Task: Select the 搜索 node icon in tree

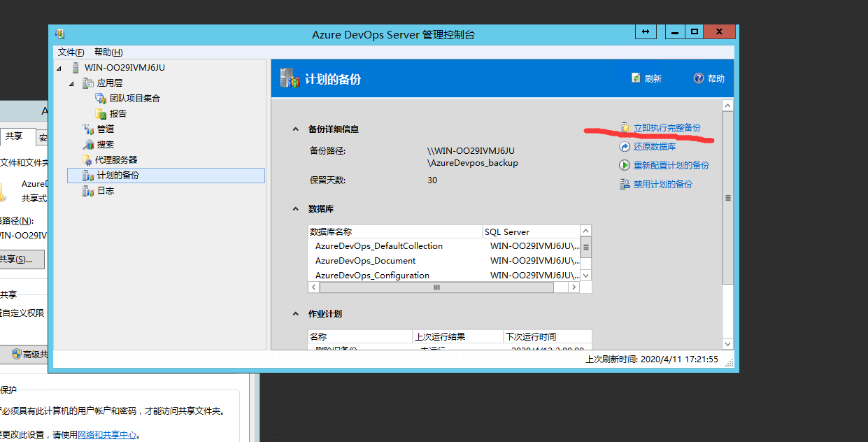Action: click(x=88, y=145)
